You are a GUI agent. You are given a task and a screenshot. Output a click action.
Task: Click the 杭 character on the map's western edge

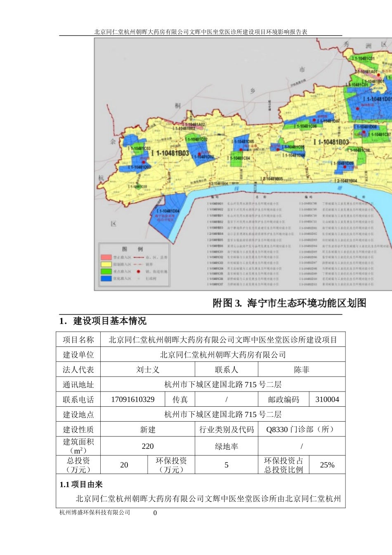pos(101,178)
